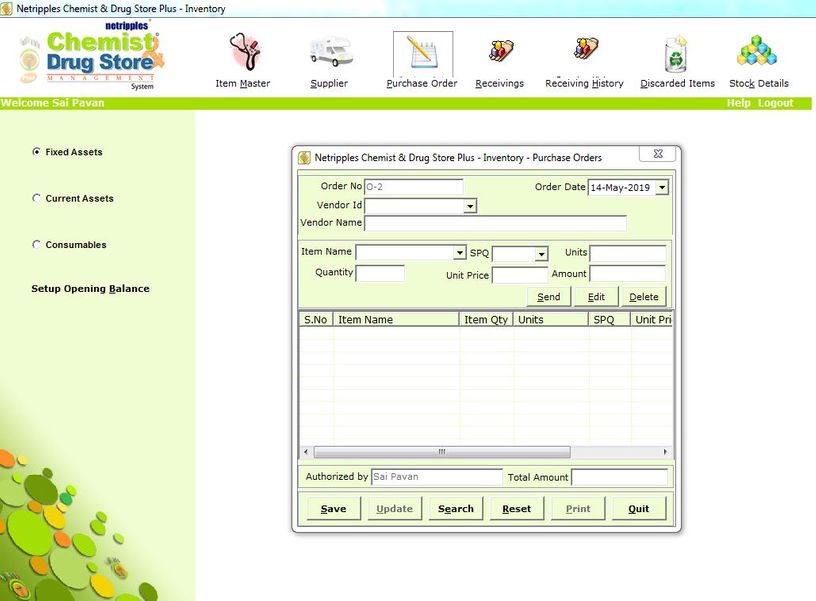Click the app icon in the main title bar
This screenshot has width=816, height=601.
(x=6, y=8)
